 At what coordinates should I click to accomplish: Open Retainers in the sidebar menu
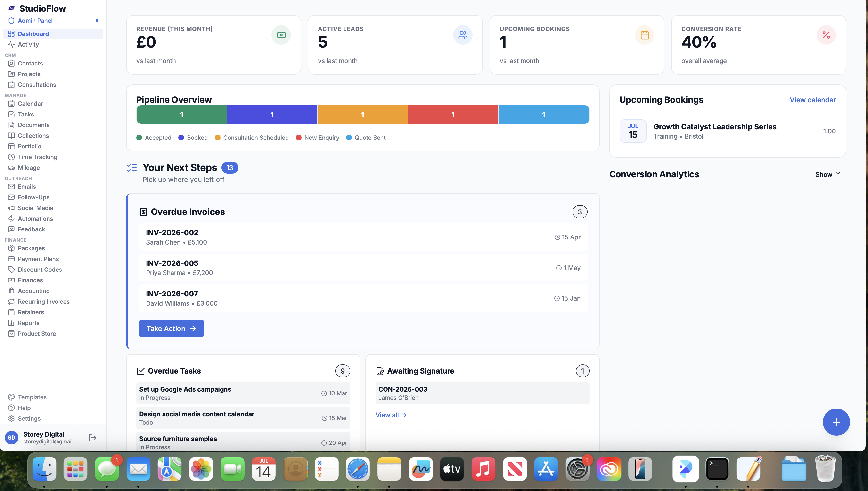click(x=53, y=312)
